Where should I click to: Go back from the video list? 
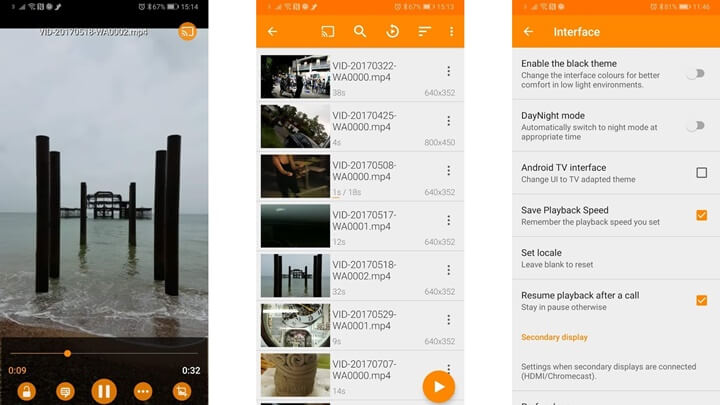pyautogui.click(x=272, y=31)
